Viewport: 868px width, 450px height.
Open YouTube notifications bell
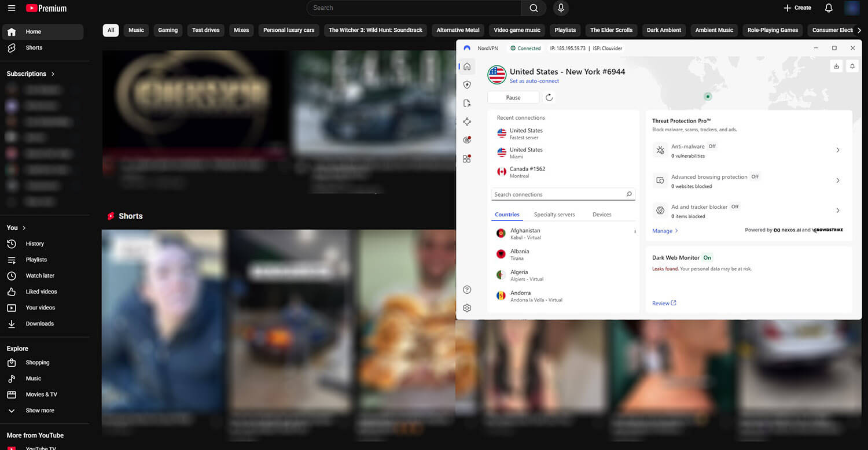[x=829, y=8]
